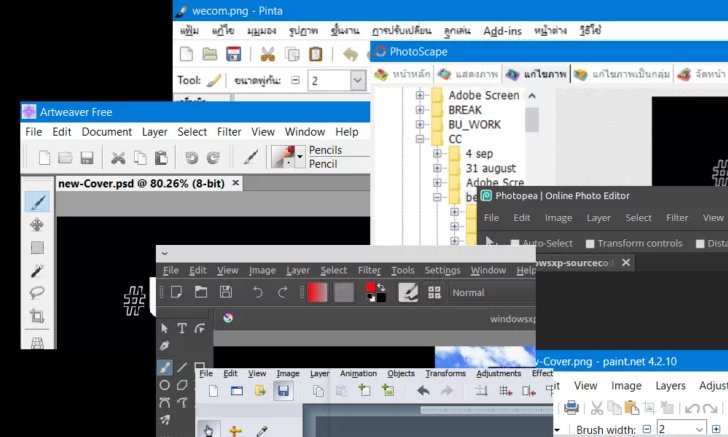The width and height of the screenshot is (728, 437).
Task: Expand the BREAK folder in PhotoScape's tree
Action: coord(420,110)
